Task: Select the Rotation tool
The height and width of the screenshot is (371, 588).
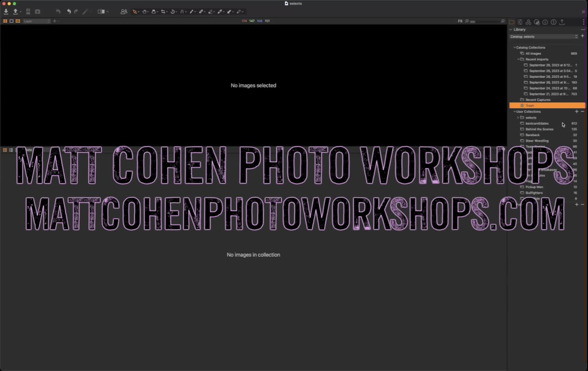Action: [173, 12]
